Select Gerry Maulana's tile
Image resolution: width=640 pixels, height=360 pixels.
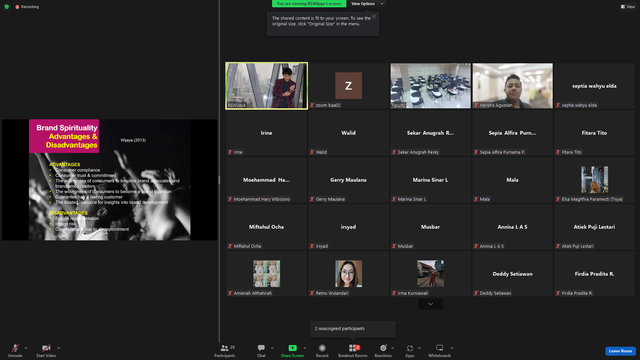[x=348, y=180]
